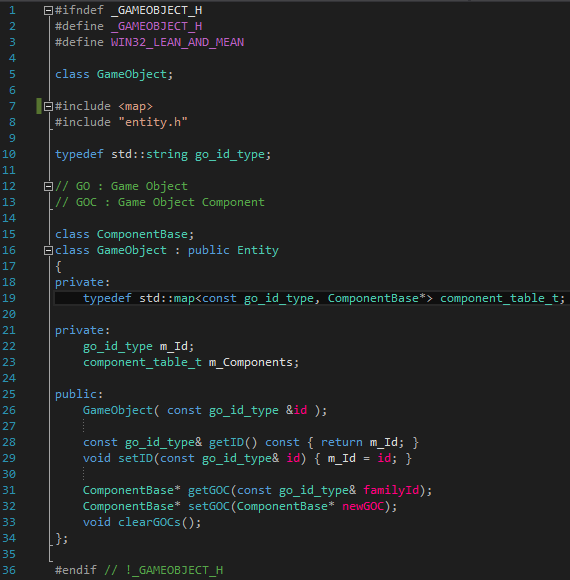The height and width of the screenshot is (580, 570).
Task: Click the setID function name
Action: pyautogui.click(x=135, y=458)
